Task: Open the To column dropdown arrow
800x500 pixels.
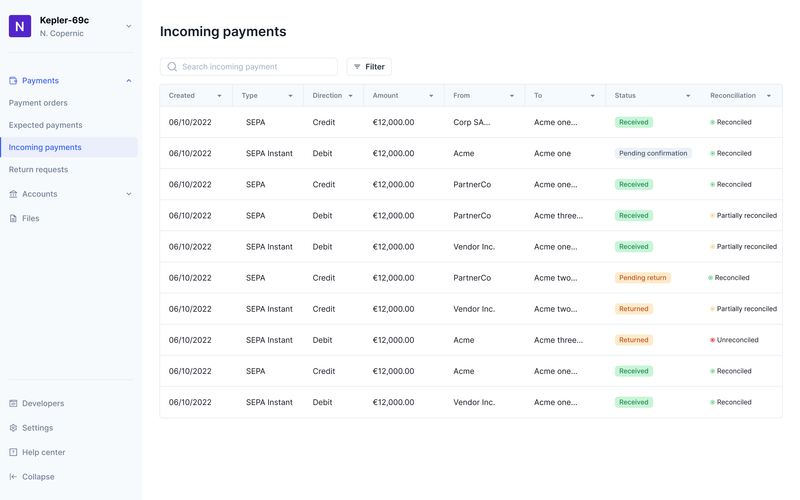Action: pyautogui.click(x=592, y=96)
